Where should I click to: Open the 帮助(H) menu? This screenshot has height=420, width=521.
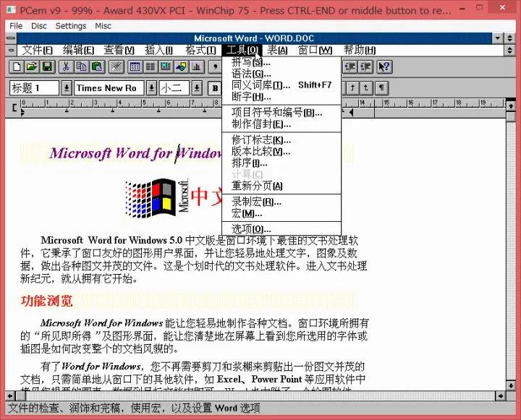[360, 50]
